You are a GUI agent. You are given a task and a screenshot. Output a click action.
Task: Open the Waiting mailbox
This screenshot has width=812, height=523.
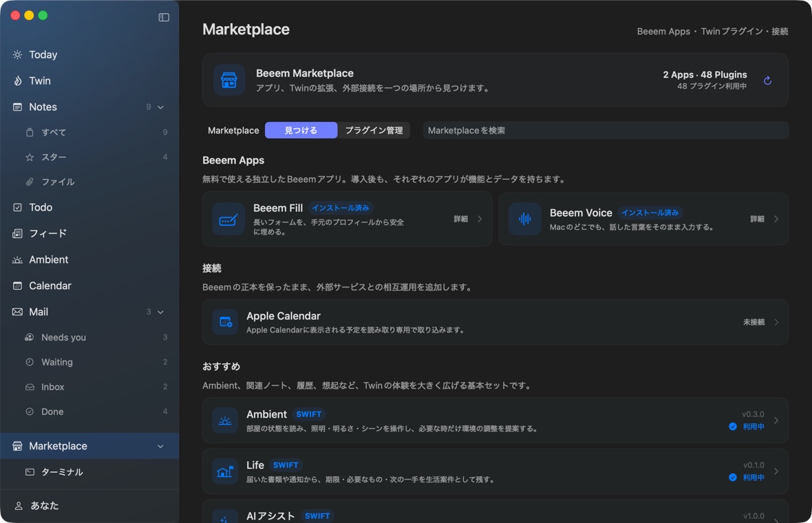[x=89, y=362]
